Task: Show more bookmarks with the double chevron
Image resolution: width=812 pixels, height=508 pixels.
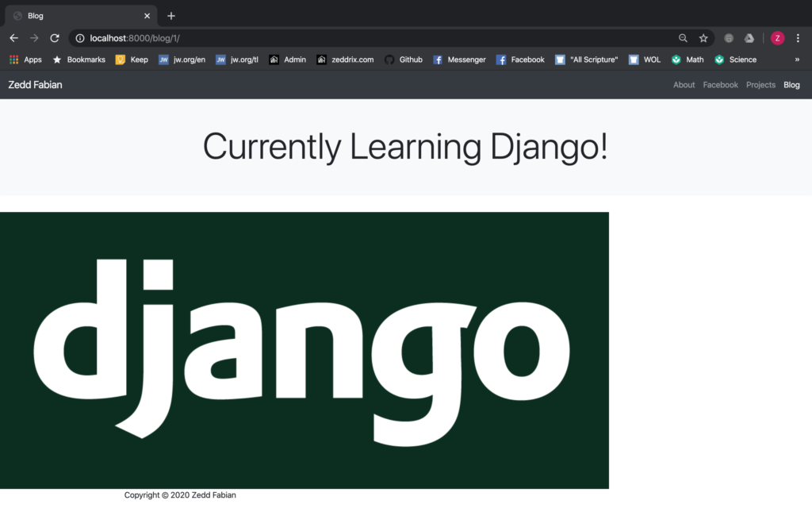Action: [x=797, y=60]
